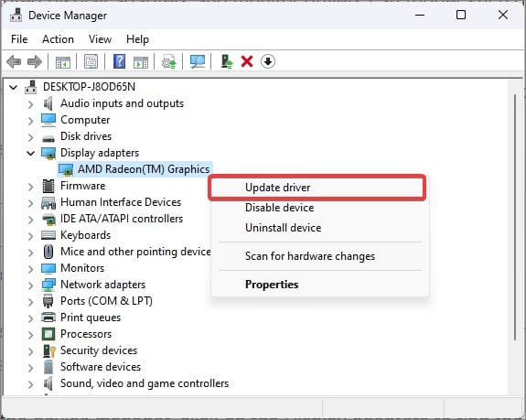The width and height of the screenshot is (526, 420).
Task: Select the Software devices category
Action: click(x=101, y=367)
